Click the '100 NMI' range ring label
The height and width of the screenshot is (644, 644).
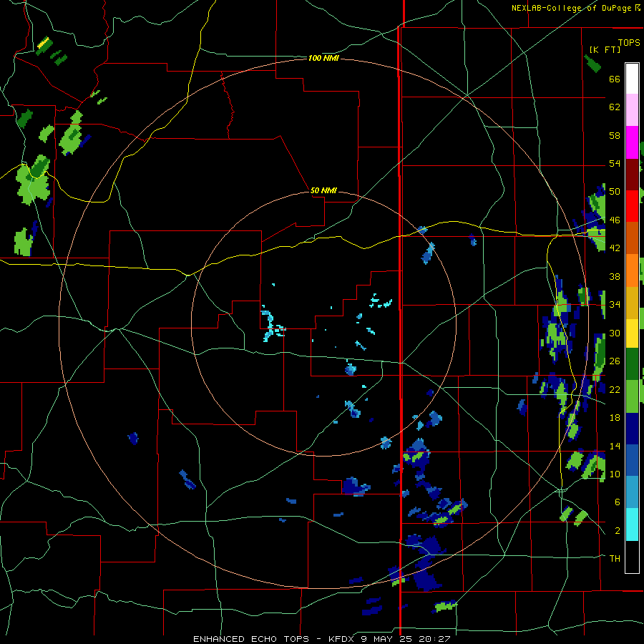(323, 59)
